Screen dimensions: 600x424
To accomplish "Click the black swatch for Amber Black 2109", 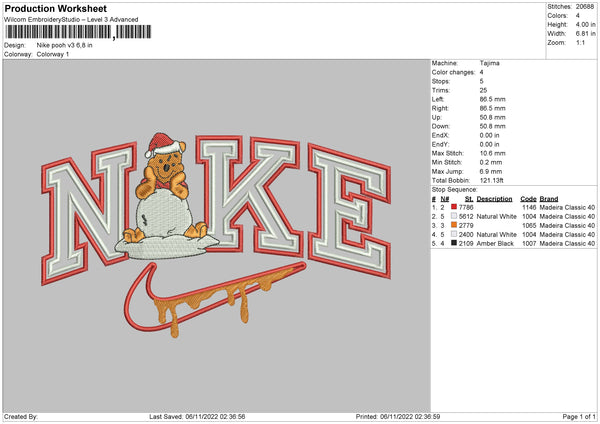I will pyautogui.click(x=454, y=243).
